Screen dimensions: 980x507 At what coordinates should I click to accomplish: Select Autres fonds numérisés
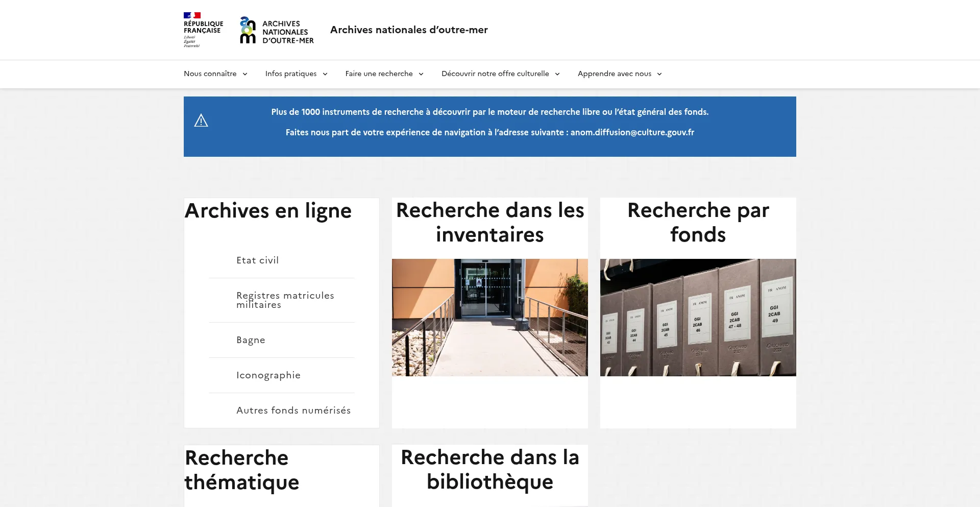click(293, 411)
